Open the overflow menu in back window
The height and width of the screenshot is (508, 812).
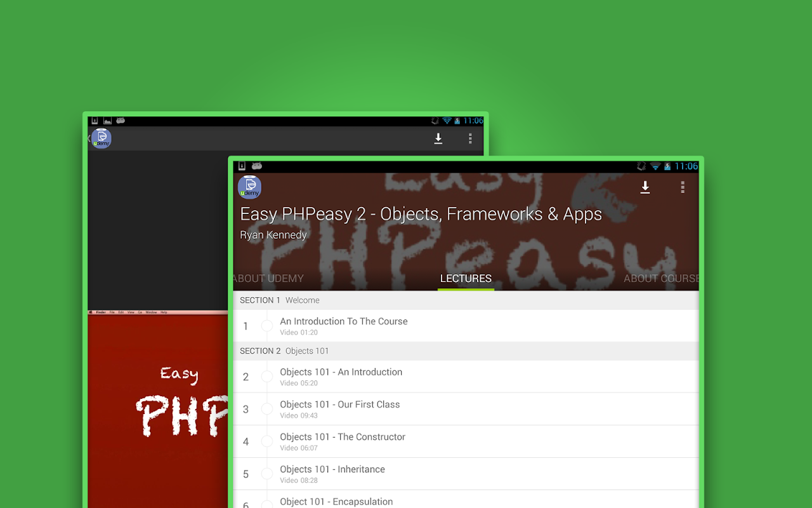[470, 138]
